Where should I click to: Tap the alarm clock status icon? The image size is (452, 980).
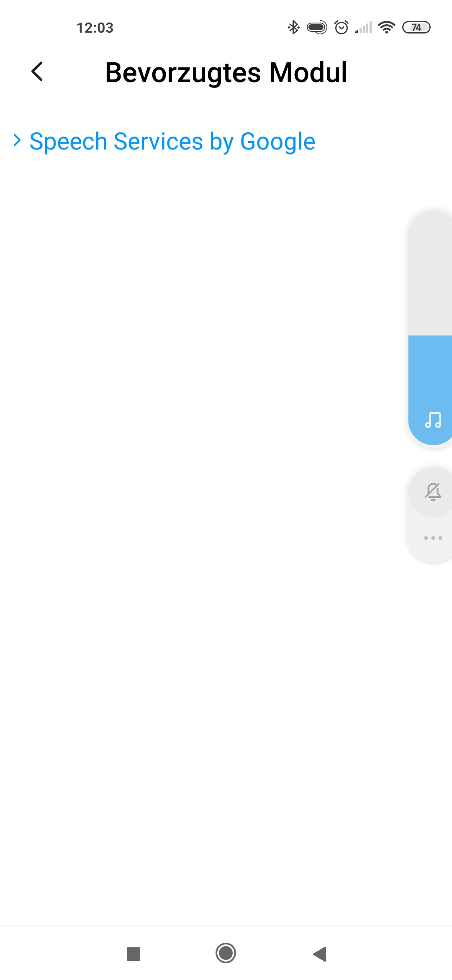click(x=342, y=27)
